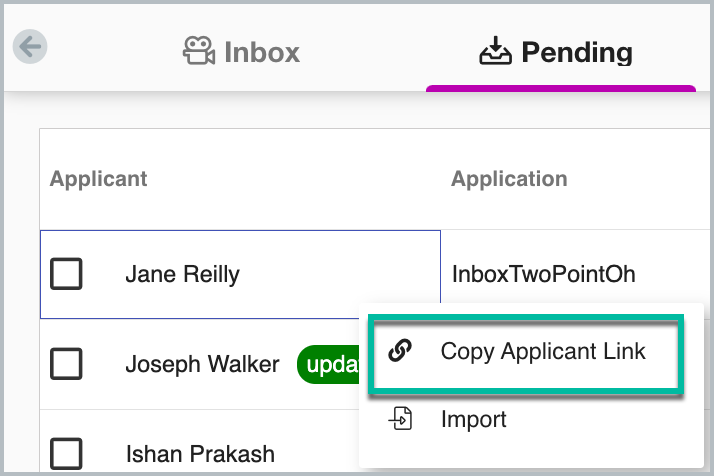
Task: Click the Application column header
Action: click(x=509, y=179)
